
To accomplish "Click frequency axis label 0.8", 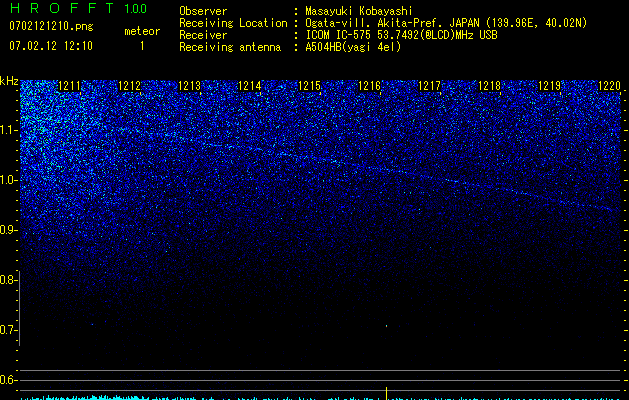I will coord(8,280).
